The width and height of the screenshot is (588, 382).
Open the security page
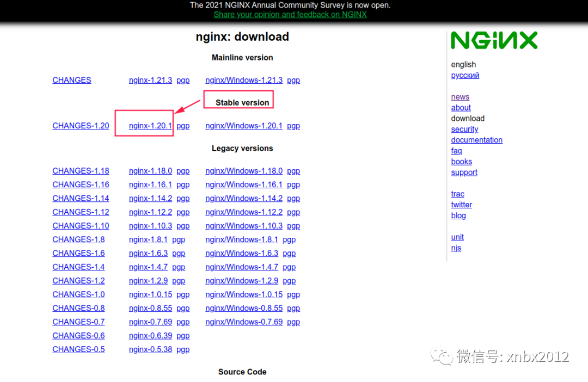464,130
